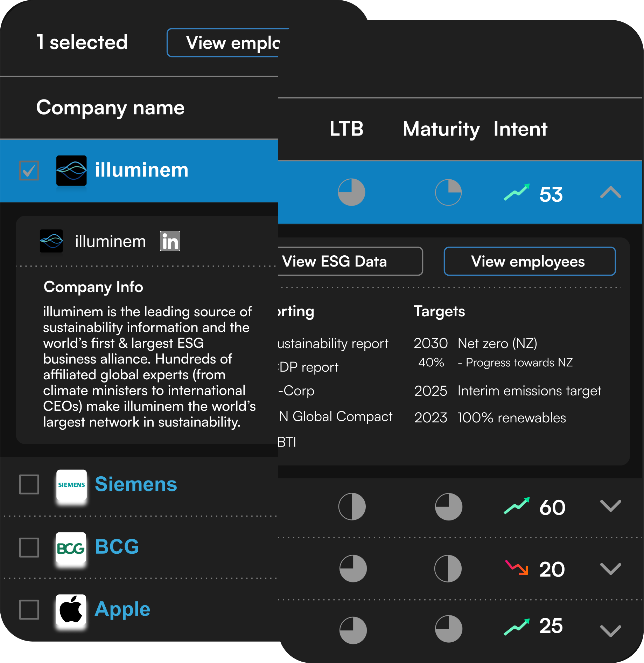Click BCG intent score 20
Viewport: 644px width, 663px height.
coord(552,570)
